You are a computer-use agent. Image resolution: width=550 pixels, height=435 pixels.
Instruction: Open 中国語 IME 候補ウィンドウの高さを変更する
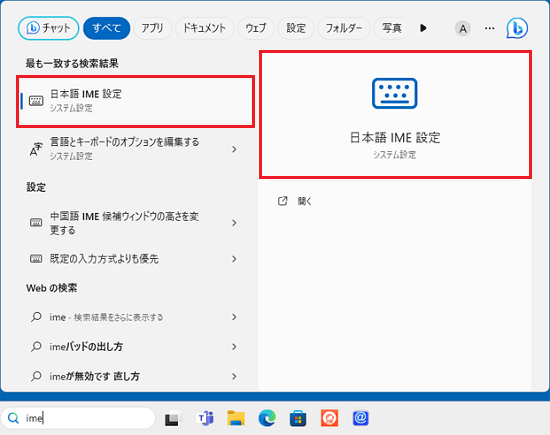pyautogui.click(x=125, y=223)
